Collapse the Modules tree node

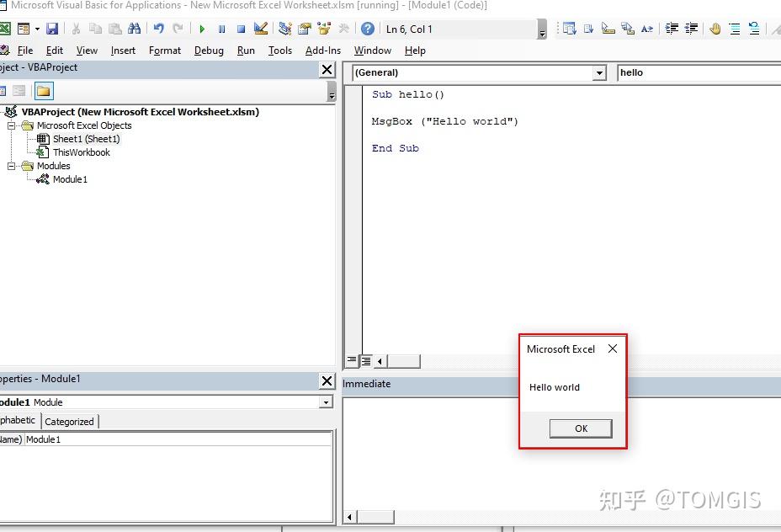tap(10, 166)
